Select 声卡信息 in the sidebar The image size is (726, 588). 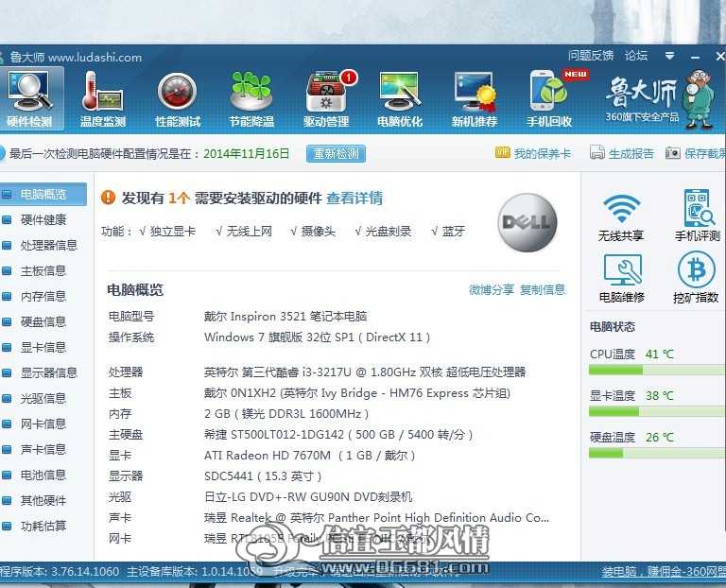pos(43,449)
